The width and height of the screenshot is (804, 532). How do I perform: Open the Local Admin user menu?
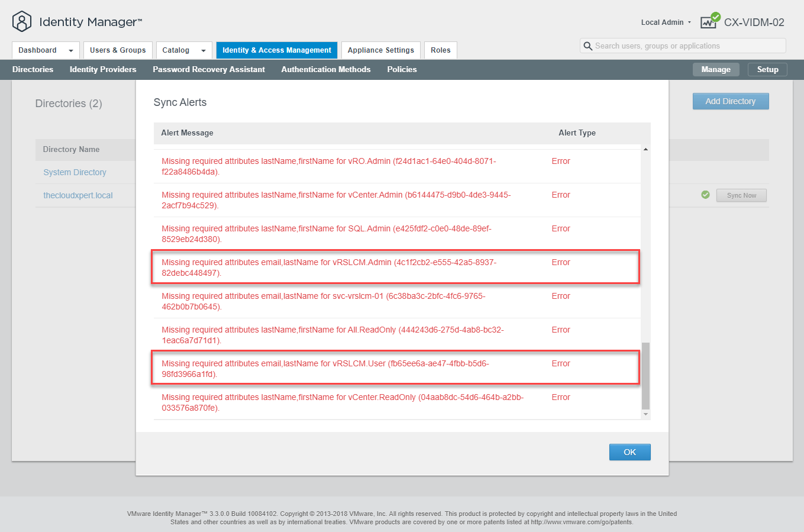tap(666, 22)
